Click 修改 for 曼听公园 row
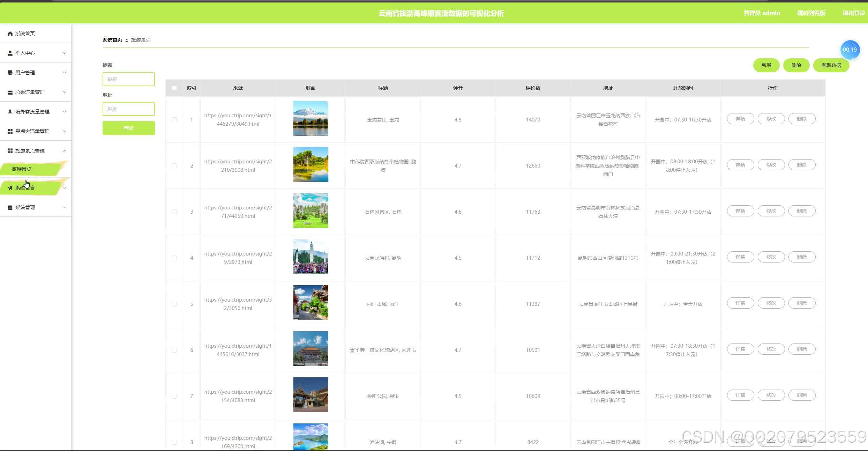 coord(771,395)
